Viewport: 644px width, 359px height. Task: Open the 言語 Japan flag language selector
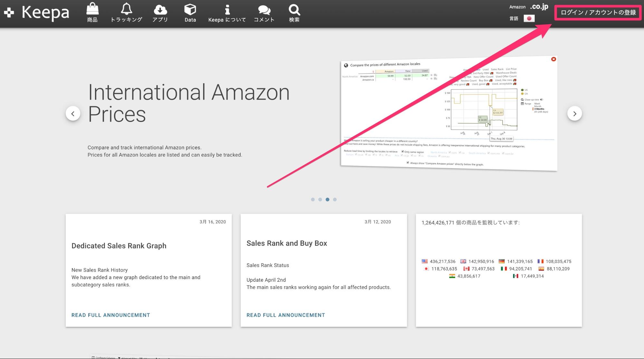(529, 18)
